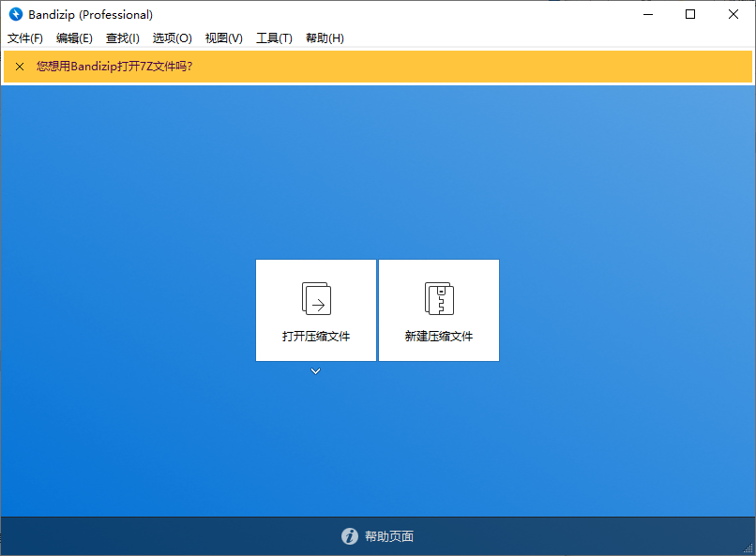Click the 新建压缩文件 tile
The image size is (756, 556).
(x=439, y=310)
